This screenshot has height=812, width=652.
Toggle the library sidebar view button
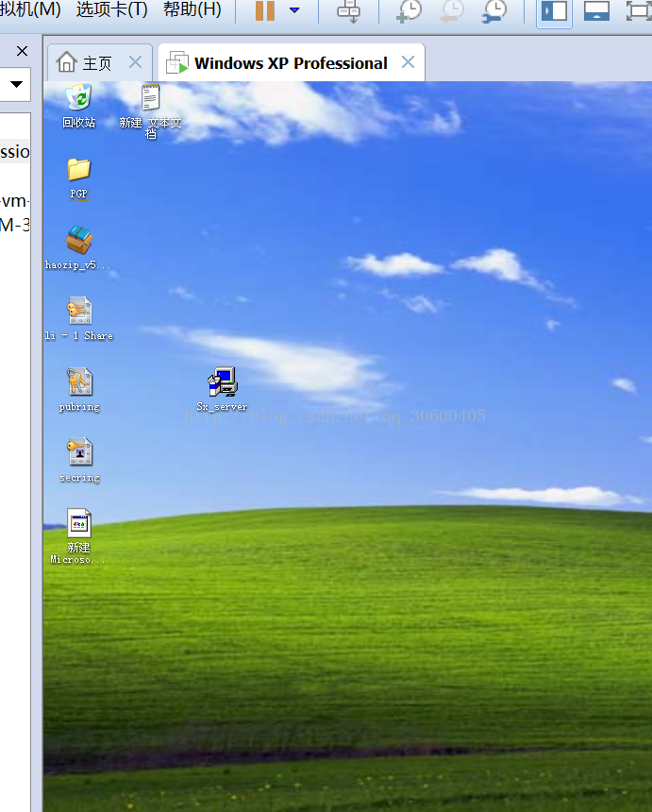[x=554, y=10]
